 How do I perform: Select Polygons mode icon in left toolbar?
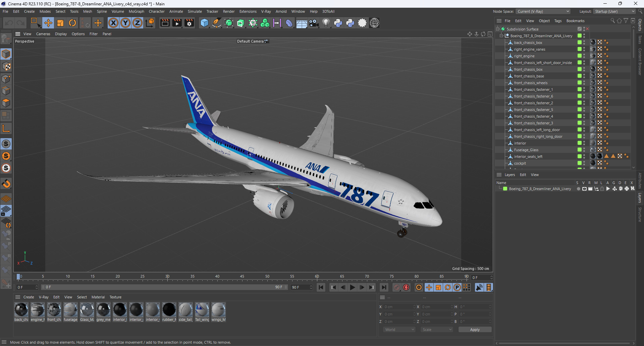point(6,103)
